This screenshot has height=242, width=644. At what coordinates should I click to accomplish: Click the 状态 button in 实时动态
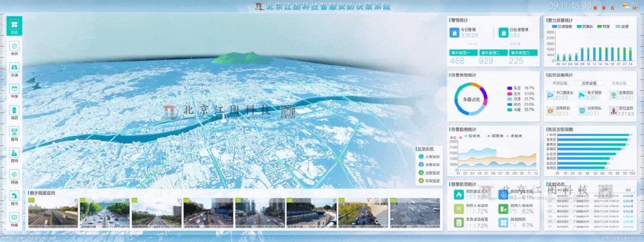628,189
